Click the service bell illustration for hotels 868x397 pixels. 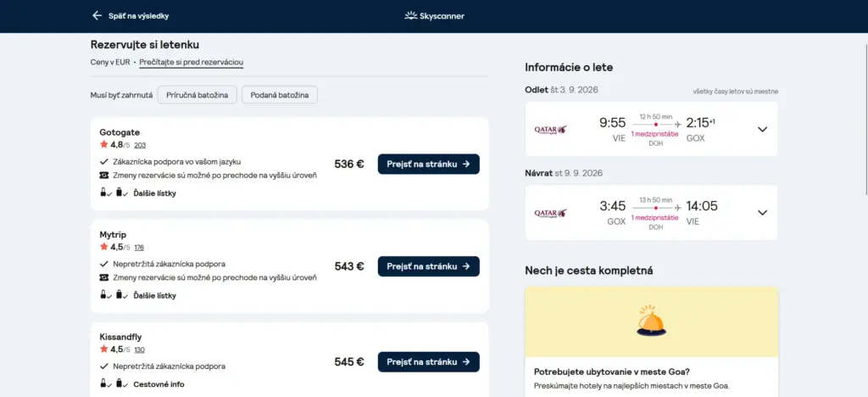click(x=651, y=321)
